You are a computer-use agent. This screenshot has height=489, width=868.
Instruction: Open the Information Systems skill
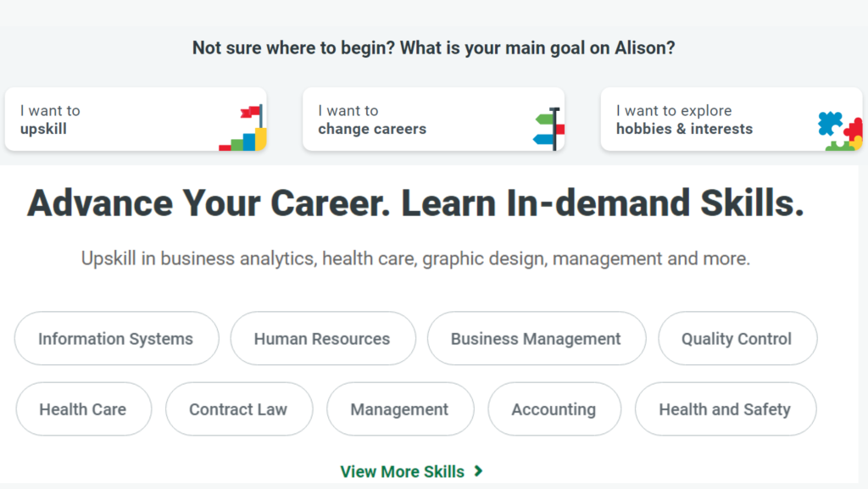116,338
